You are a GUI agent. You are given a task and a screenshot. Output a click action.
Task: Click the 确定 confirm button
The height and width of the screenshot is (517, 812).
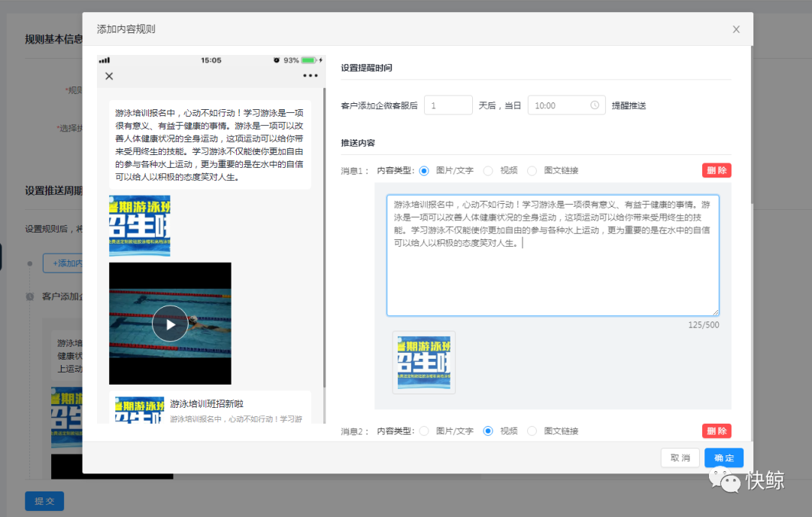pyautogui.click(x=724, y=458)
